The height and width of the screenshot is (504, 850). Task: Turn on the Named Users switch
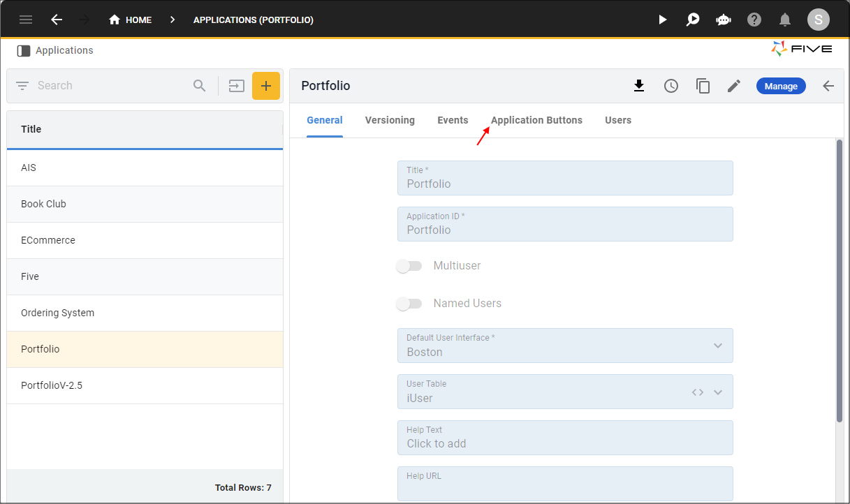[x=409, y=303]
